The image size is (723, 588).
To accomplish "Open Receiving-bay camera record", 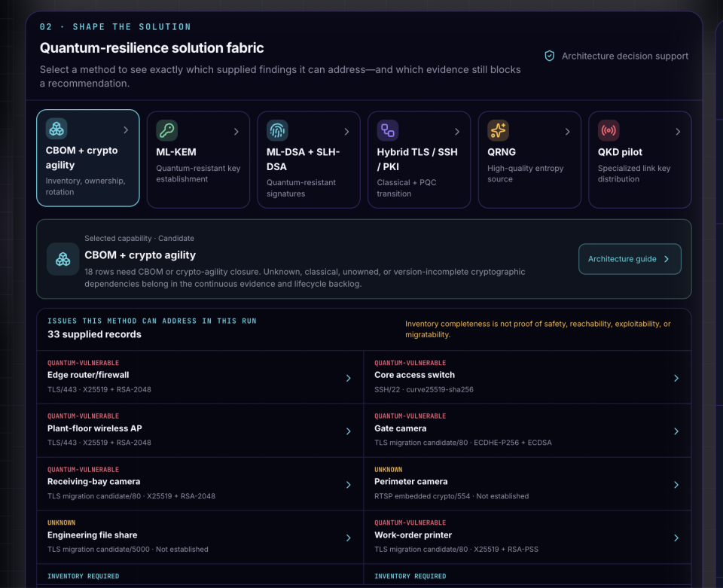I will 200,484.
